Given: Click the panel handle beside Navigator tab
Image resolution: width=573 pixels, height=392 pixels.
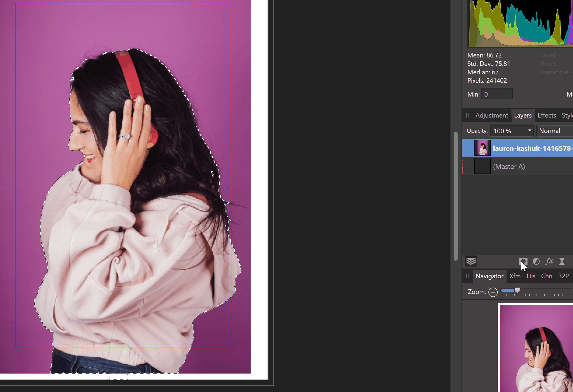Looking at the screenshot, I should coord(467,276).
